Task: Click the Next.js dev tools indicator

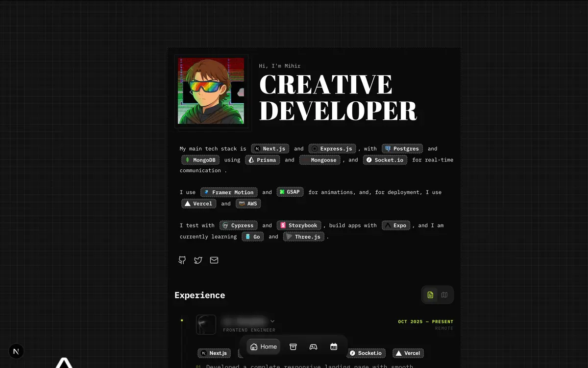Action: [16, 351]
